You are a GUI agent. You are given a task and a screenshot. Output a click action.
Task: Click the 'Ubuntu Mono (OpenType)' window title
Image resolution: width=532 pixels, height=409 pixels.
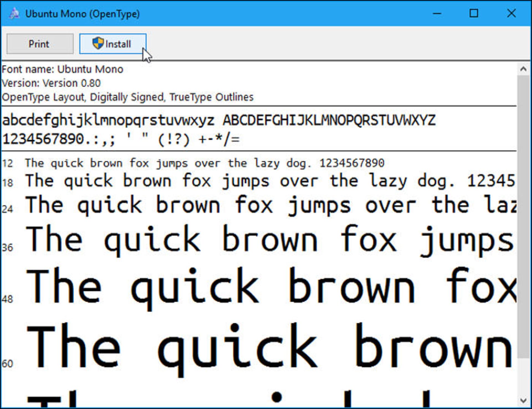(82, 14)
